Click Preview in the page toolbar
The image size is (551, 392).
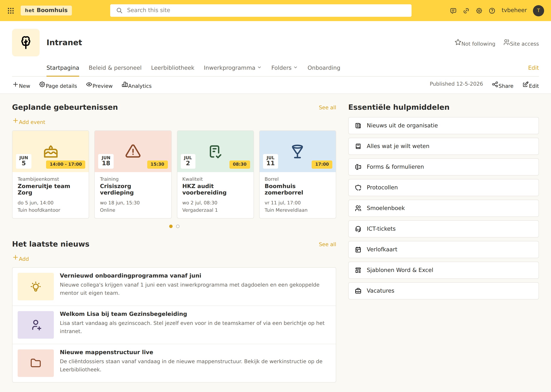(99, 85)
